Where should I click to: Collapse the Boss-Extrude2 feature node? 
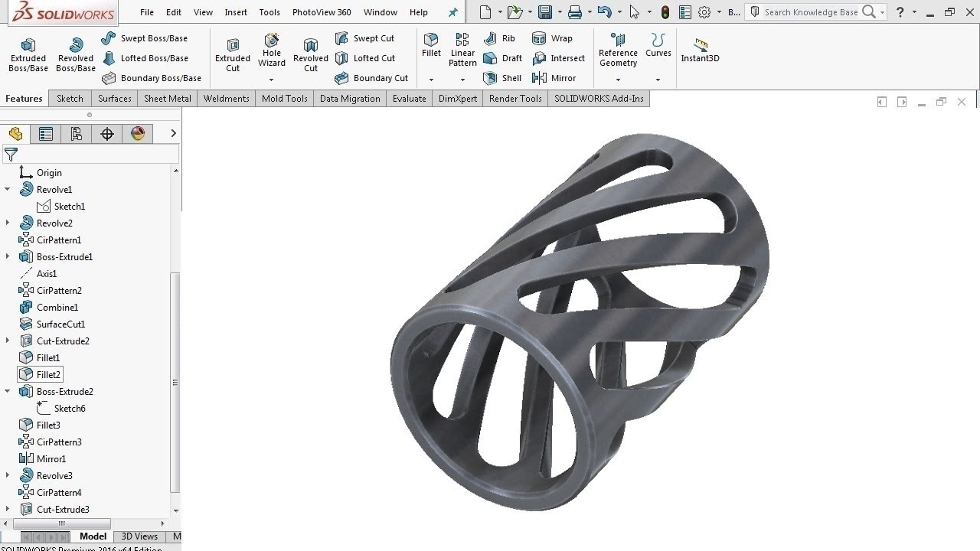(x=8, y=392)
